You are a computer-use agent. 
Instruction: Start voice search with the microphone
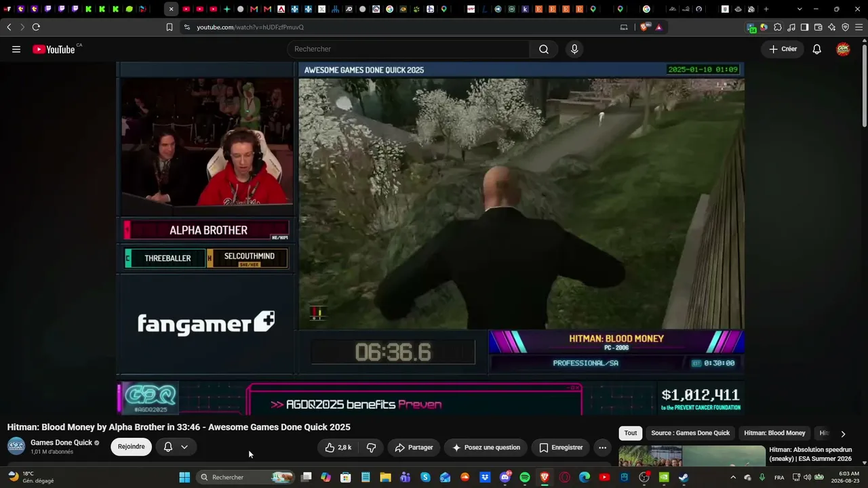pos(574,49)
